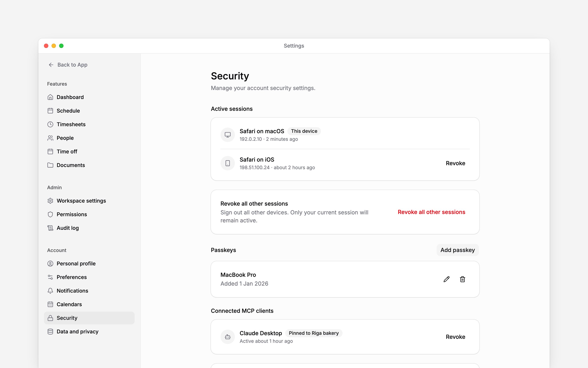Click the Preferences sliders icon
The width and height of the screenshot is (588, 368).
point(50,277)
